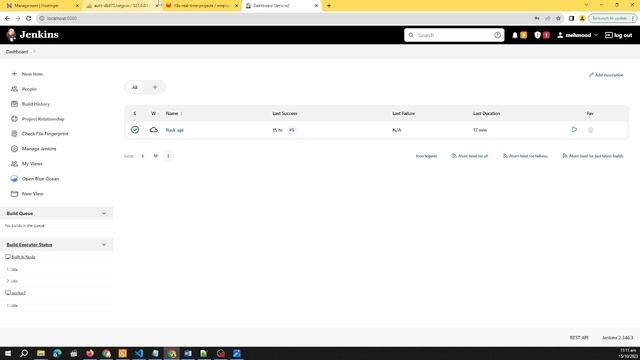Click the weather cloud icon of the job

tap(153, 130)
